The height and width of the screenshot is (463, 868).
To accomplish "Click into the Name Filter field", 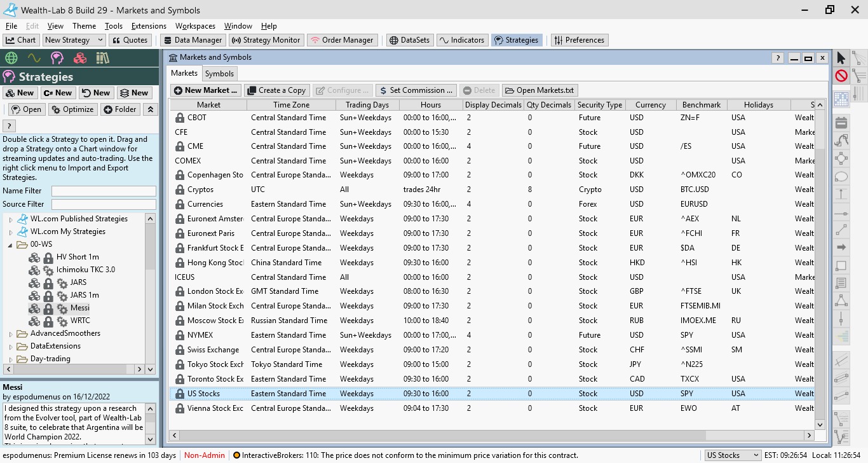I will coord(104,191).
